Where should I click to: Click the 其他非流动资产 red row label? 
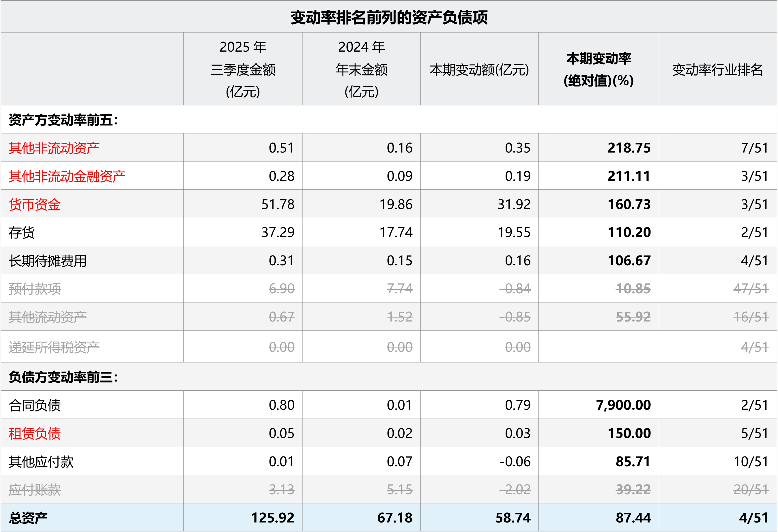point(54,148)
